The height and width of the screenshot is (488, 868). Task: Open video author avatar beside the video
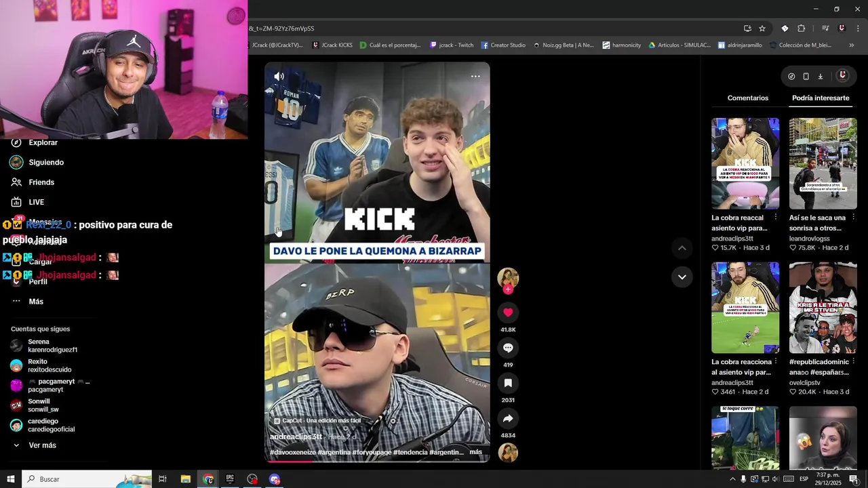click(508, 278)
